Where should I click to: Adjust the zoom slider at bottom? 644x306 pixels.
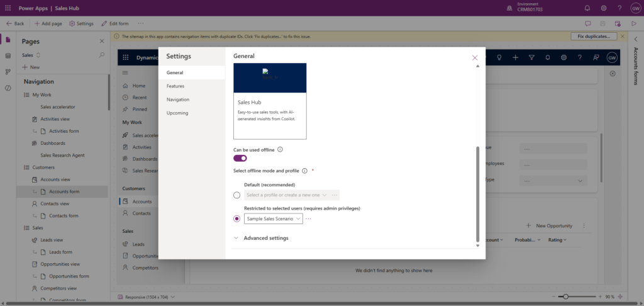pyautogui.click(x=566, y=297)
